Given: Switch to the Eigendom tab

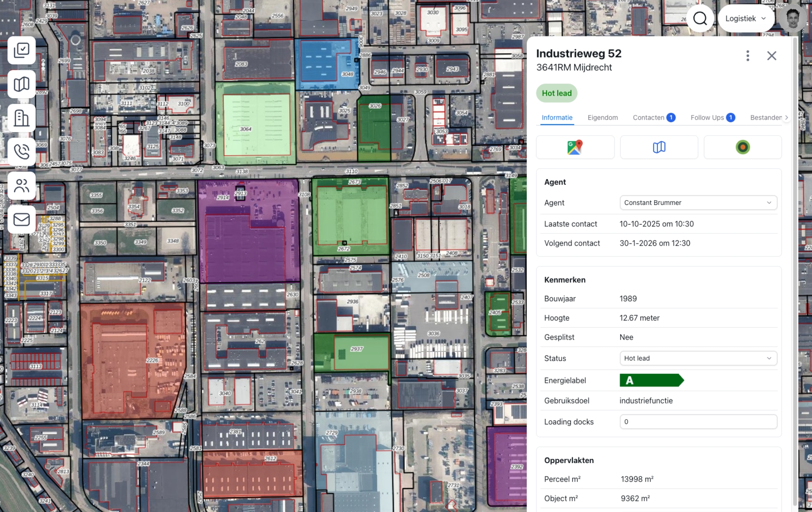Looking at the screenshot, I should pos(602,117).
